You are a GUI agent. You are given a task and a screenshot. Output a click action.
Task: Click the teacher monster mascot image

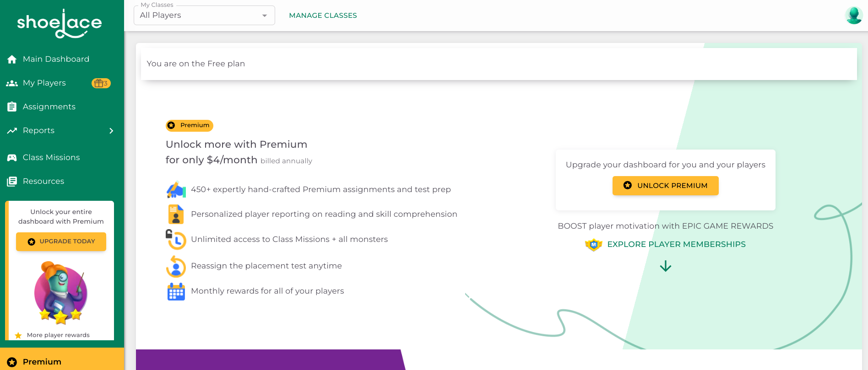click(x=61, y=292)
